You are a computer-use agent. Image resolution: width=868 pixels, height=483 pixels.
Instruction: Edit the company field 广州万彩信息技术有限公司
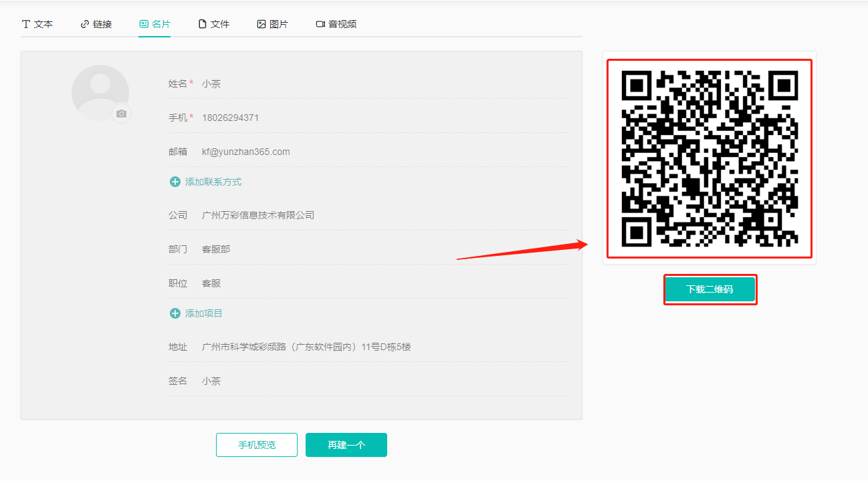click(x=385, y=215)
